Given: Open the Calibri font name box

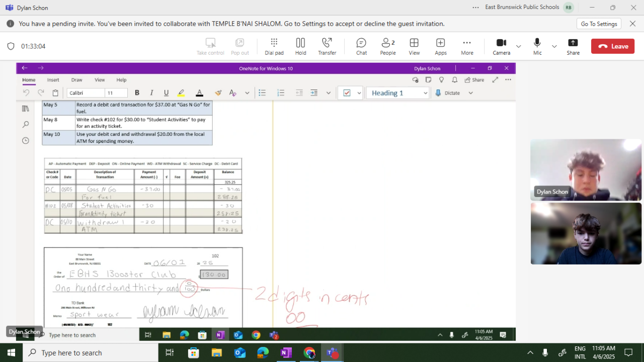Looking at the screenshot, I should (x=86, y=93).
